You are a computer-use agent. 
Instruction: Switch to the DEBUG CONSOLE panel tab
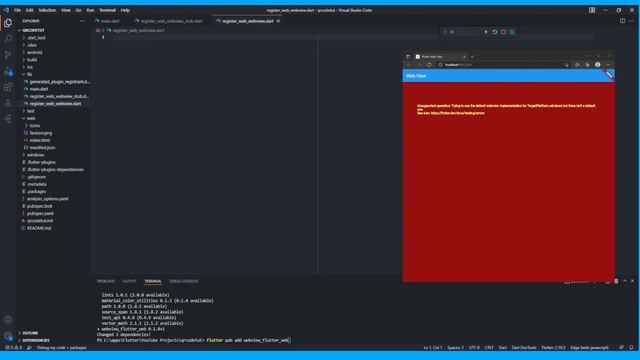184,281
